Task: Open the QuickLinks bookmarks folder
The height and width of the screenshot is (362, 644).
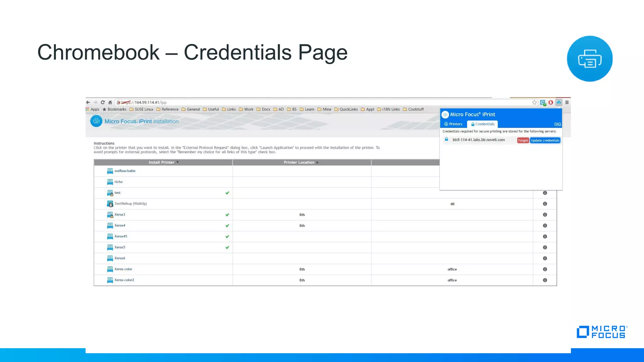Action: [x=346, y=109]
